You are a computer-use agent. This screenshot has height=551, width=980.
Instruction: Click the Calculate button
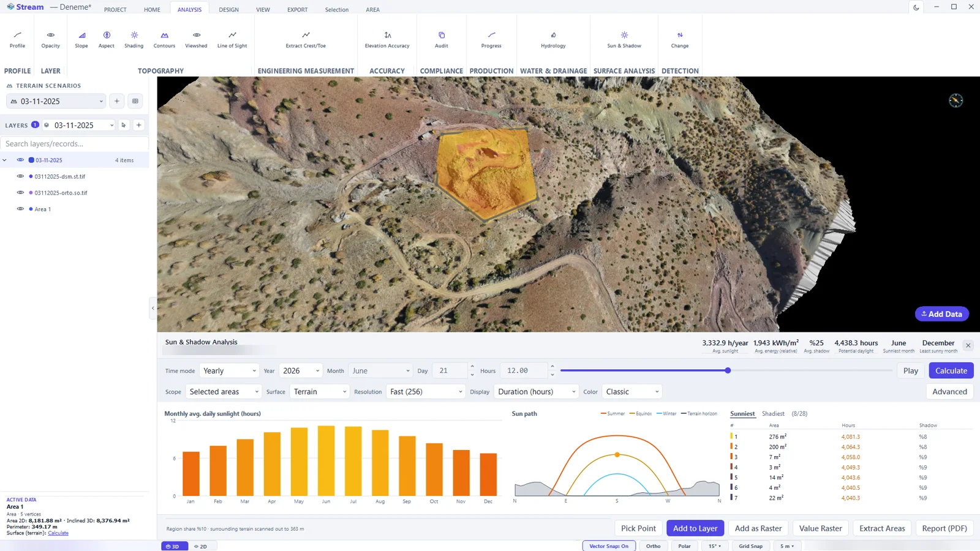pos(951,371)
